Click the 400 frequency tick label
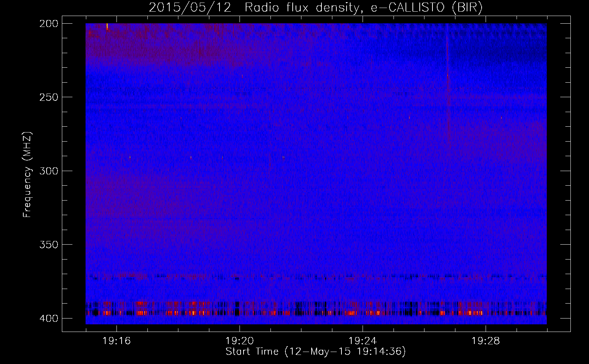The width and height of the screenshot is (589, 364). 49,318
